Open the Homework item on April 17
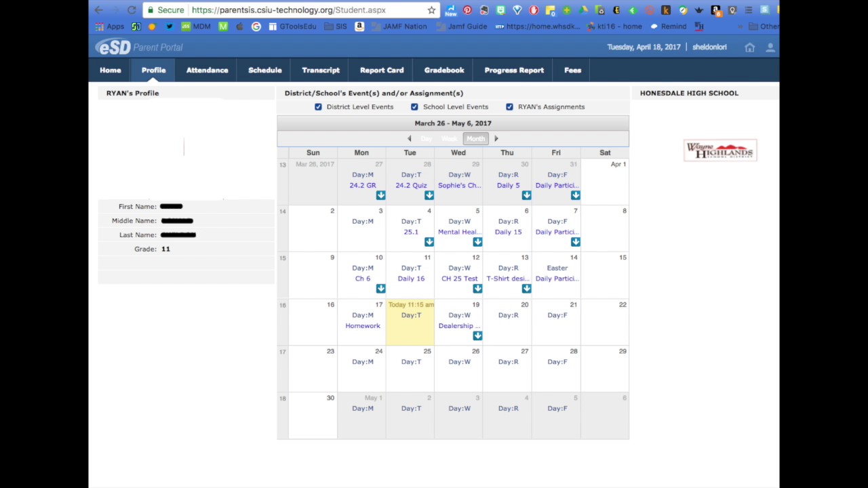Screen dimensions: 868x488 pos(363,326)
